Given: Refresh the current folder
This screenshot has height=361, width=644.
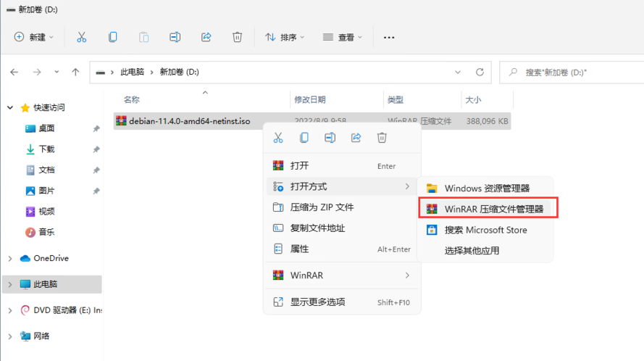Looking at the screenshot, I should [480, 72].
